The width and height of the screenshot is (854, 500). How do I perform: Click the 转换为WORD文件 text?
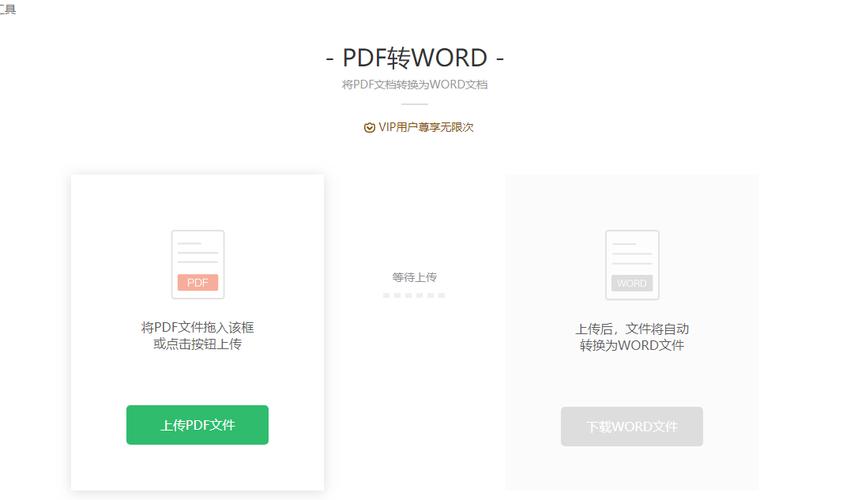(632, 345)
